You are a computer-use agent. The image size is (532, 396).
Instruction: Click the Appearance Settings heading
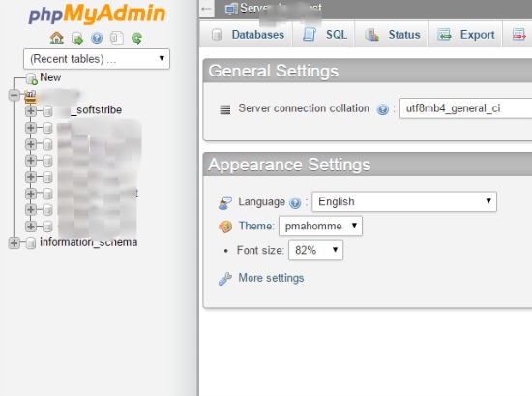(x=289, y=165)
